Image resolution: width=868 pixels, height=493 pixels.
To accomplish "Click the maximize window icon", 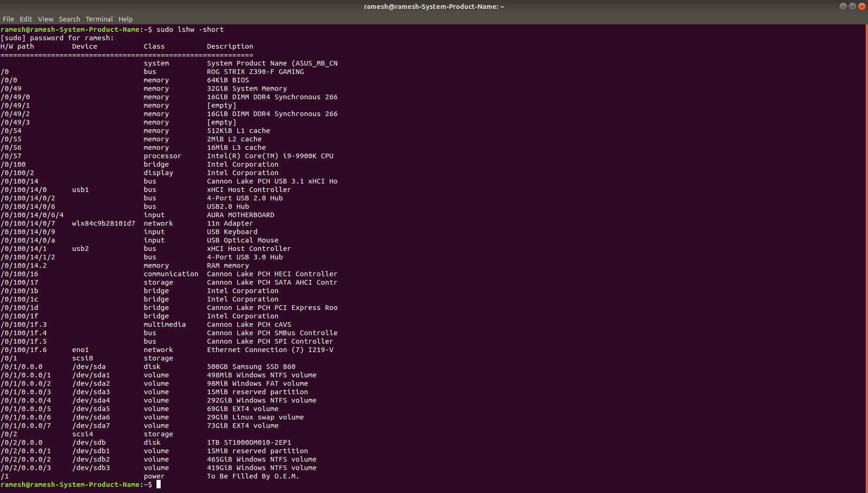I will [x=852, y=6].
